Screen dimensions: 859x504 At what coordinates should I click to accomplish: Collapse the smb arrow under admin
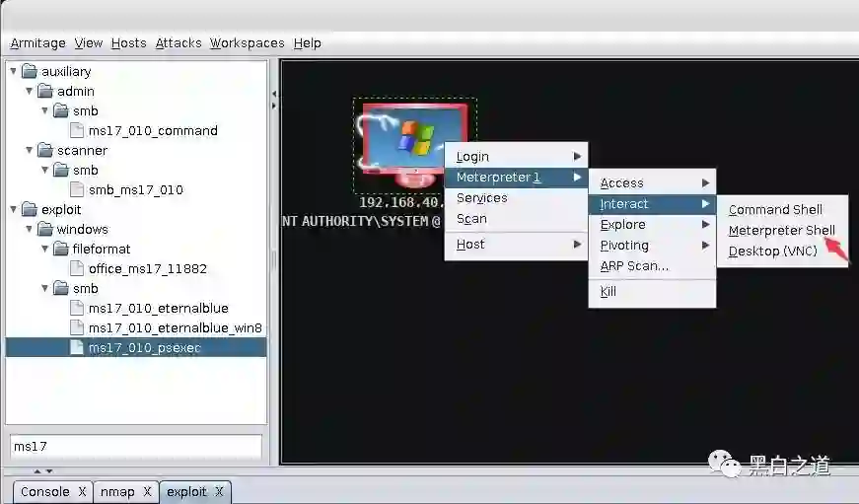(45, 110)
